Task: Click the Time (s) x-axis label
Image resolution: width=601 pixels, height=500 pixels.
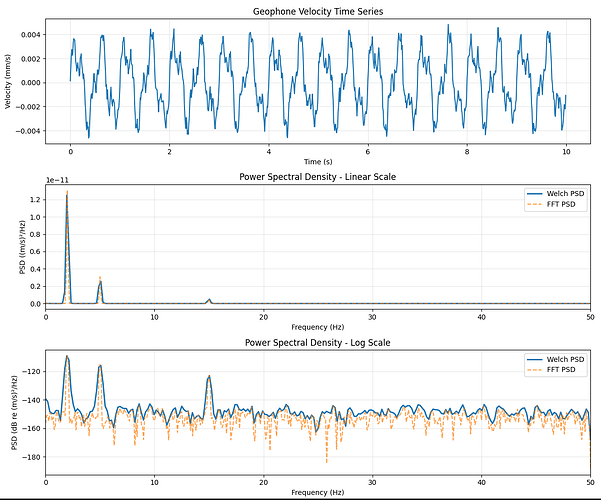Action: point(317,160)
